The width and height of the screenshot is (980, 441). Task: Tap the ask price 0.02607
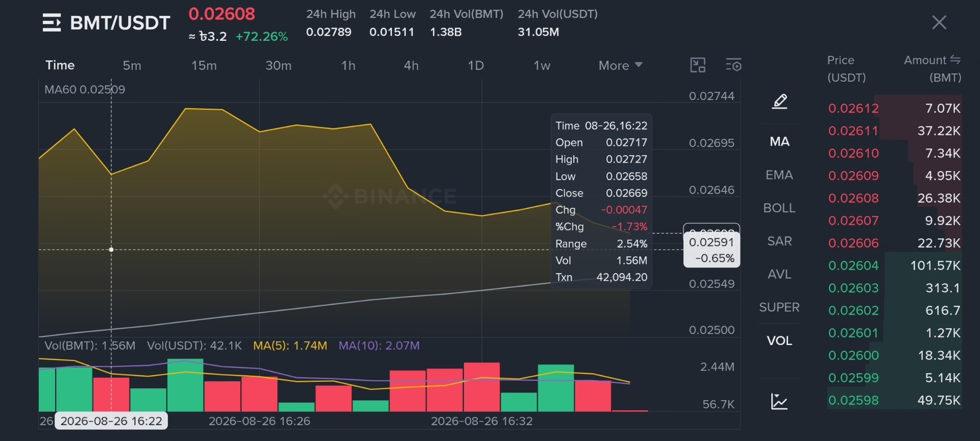tap(853, 220)
